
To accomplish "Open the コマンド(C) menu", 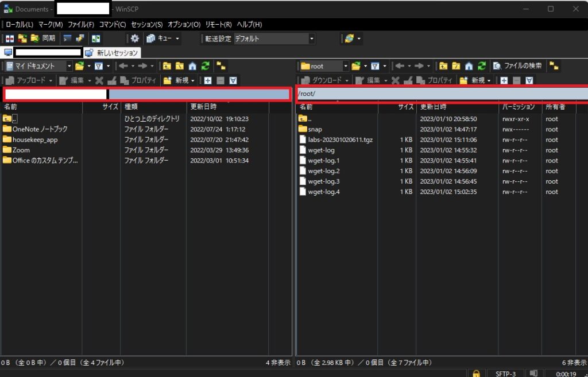I will [113, 25].
